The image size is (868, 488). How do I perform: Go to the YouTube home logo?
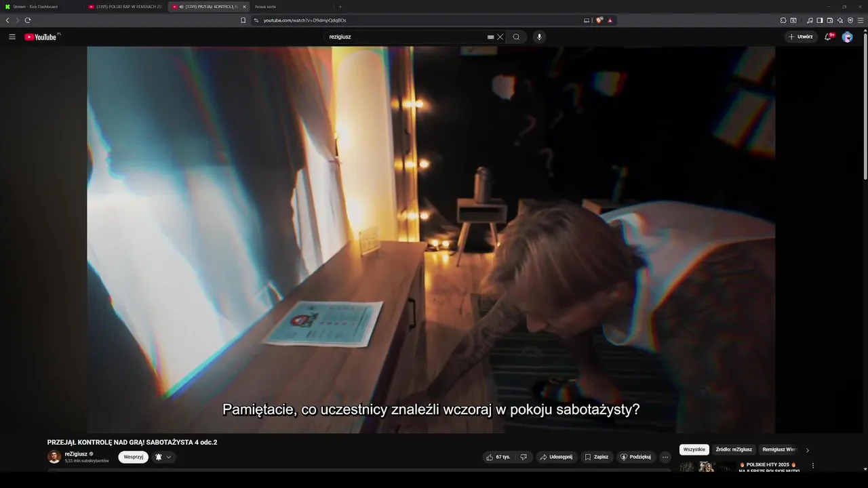42,37
